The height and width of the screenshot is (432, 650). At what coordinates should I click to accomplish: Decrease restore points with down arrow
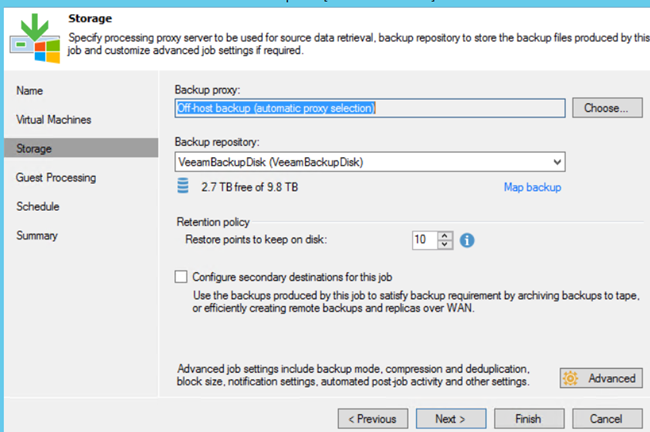tap(446, 245)
